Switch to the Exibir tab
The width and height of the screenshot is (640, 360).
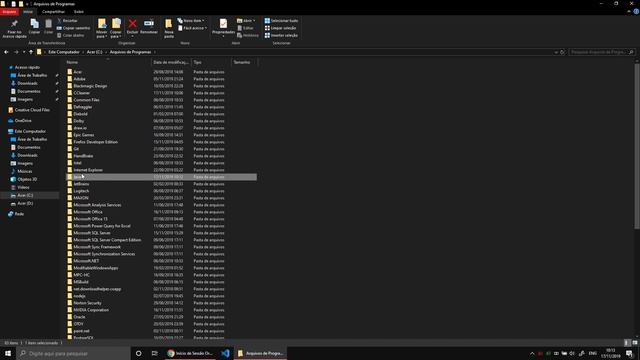tap(79, 12)
